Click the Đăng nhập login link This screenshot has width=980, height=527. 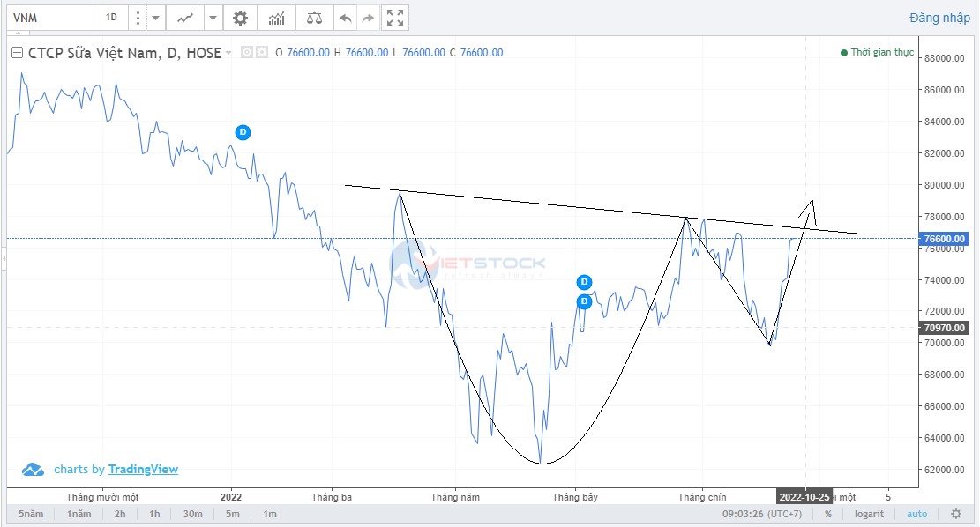pos(940,18)
